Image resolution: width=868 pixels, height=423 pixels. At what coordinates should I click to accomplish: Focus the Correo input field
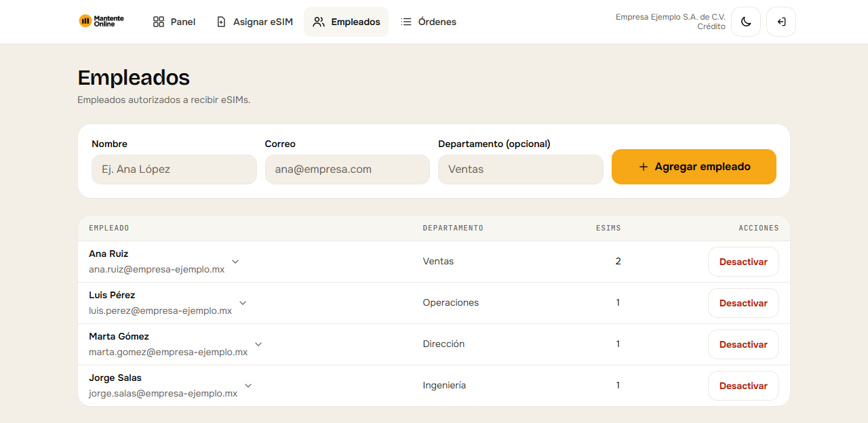[347, 169]
